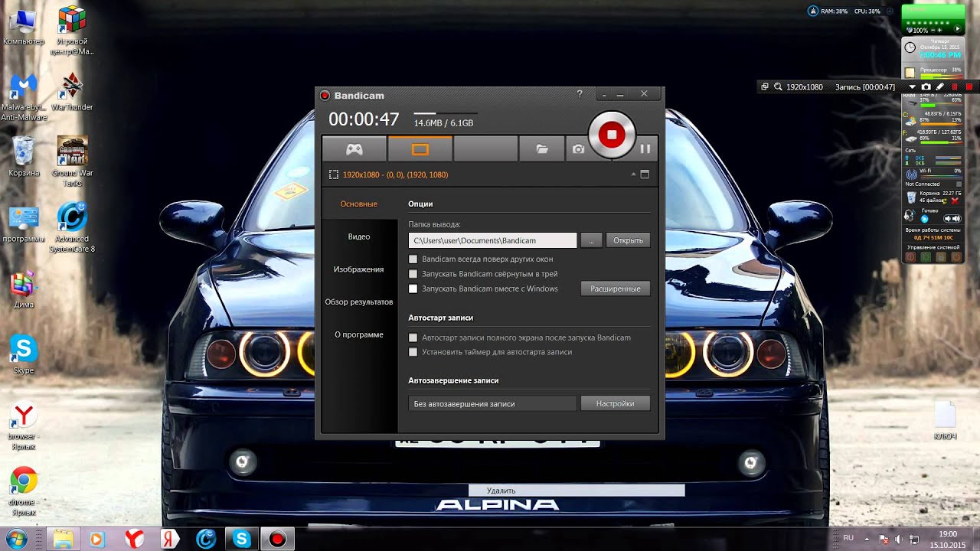This screenshot has width=980, height=551.
Task: Open the О программе tab
Action: [x=359, y=334]
